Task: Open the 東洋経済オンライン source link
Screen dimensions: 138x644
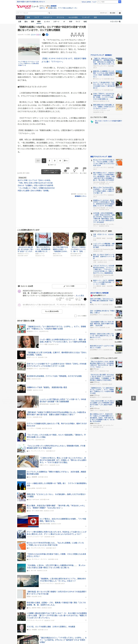Action: tap(81, 196)
